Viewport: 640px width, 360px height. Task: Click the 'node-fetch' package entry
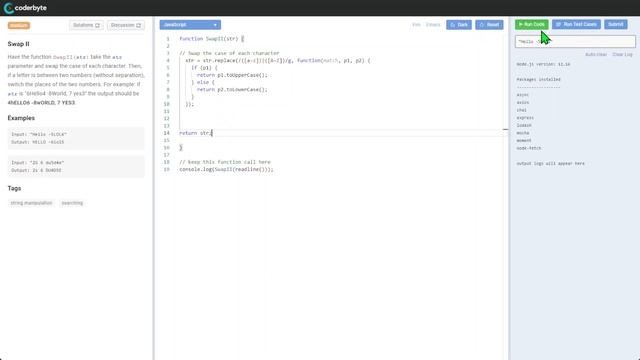click(x=529, y=148)
